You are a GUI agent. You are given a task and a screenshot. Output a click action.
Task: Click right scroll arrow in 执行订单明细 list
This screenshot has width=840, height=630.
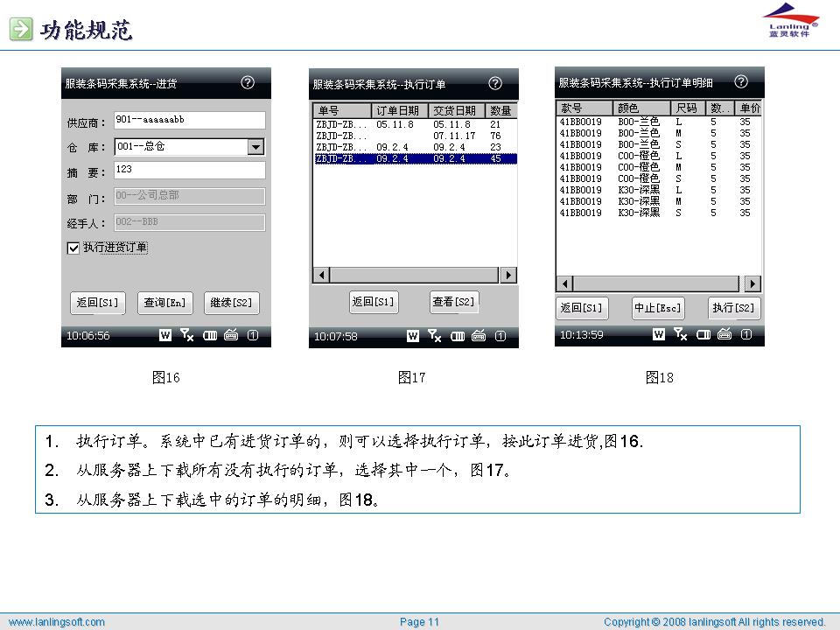[752, 283]
